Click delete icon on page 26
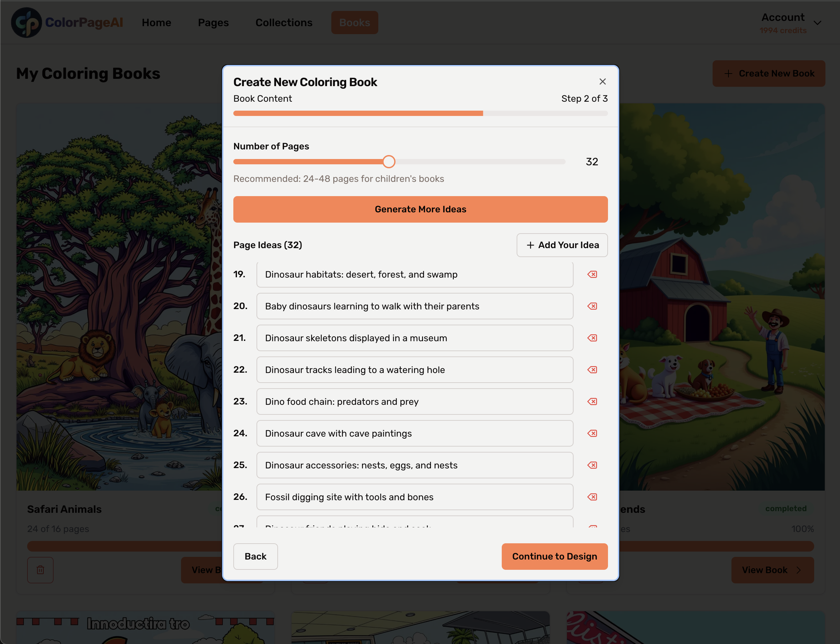The height and width of the screenshot is (644, 840). 592,497
